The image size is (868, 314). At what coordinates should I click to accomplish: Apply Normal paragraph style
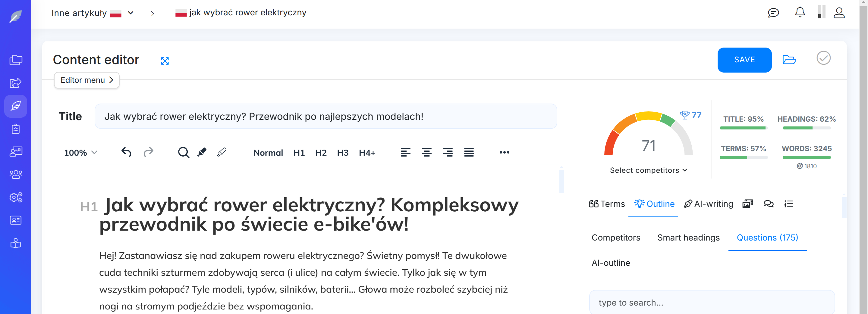click(x=268, y=153)
